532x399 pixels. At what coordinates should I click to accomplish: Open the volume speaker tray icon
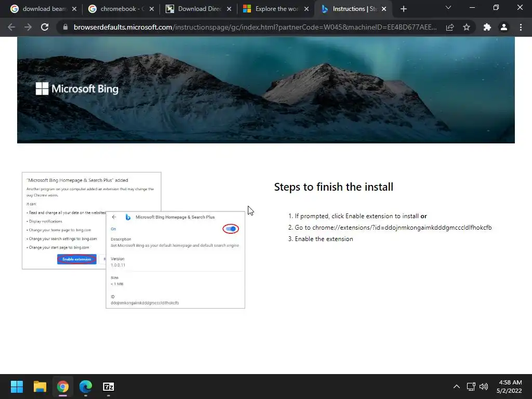[x=484, y=387]
